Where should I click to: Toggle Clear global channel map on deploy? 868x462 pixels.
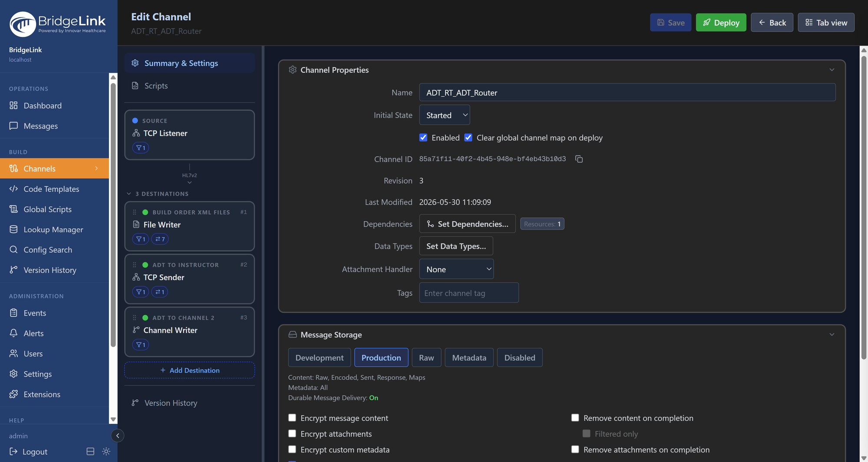[x=468, y=138]
